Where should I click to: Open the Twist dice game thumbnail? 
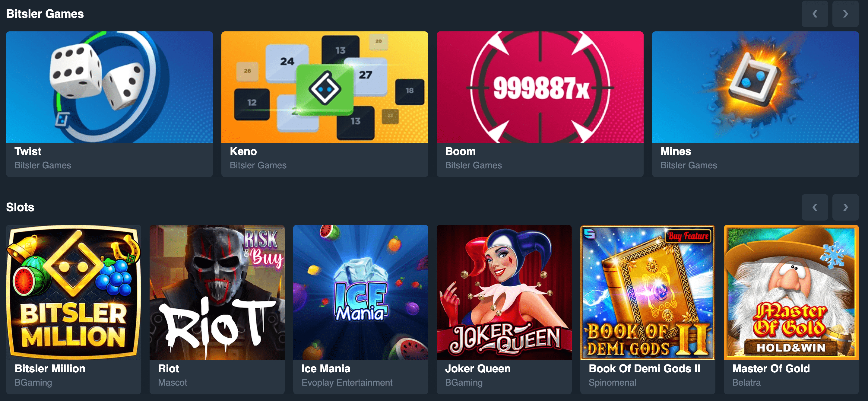coord(109,87)
